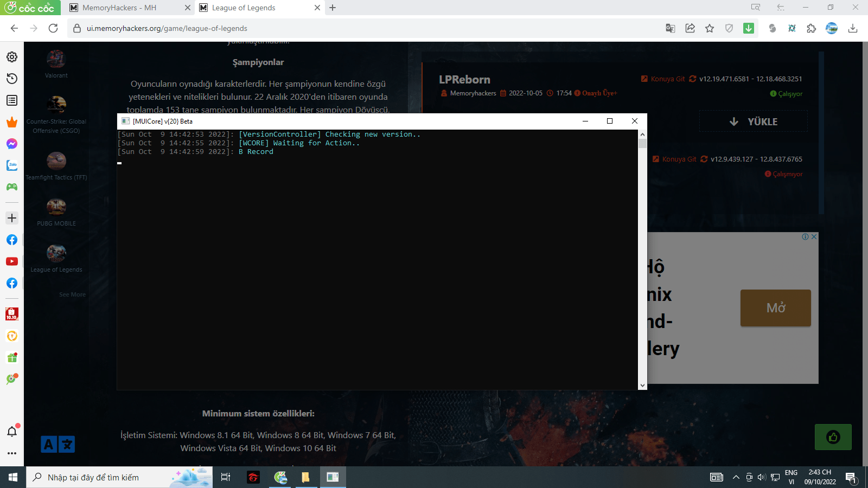Click the share icon in address bar

click(x=690, y=28)
